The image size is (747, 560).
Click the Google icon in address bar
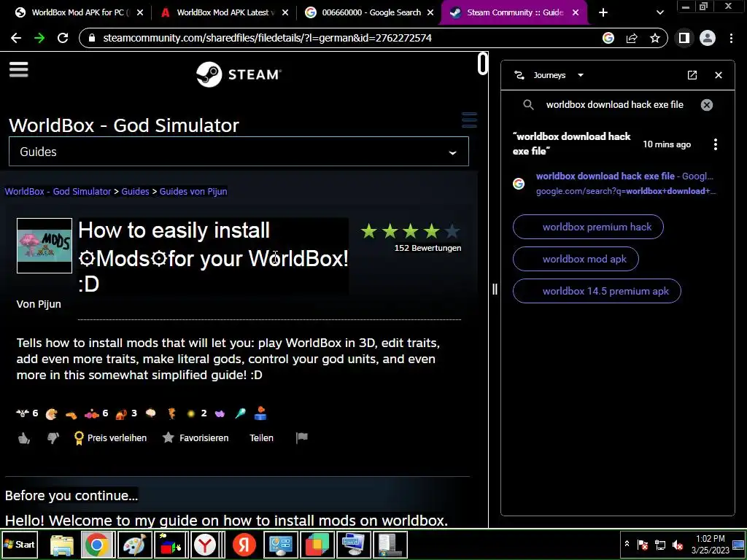pos(608,38)
